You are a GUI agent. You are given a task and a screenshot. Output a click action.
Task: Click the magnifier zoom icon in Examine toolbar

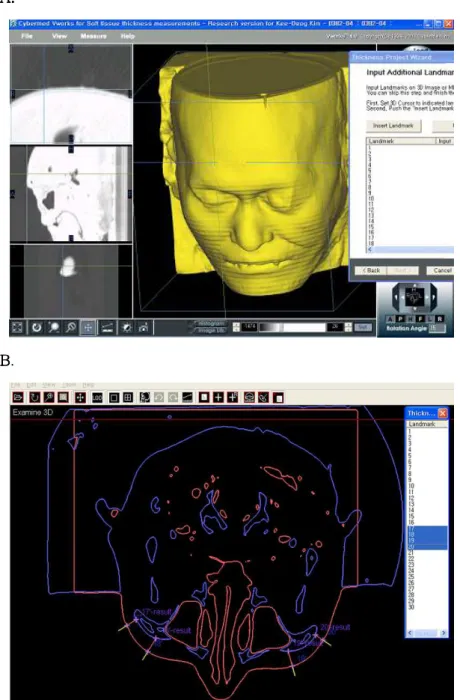click(x=48, y=397)
